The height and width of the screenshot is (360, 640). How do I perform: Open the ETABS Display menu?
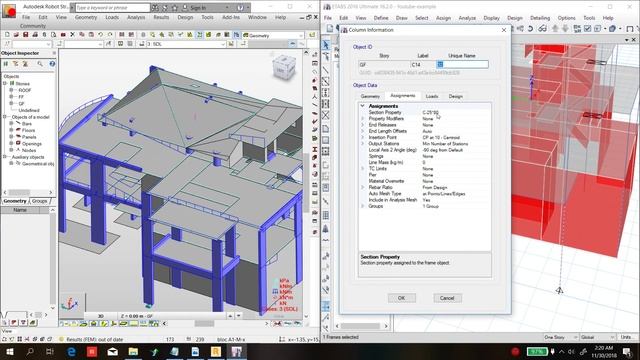pos(491,18)
